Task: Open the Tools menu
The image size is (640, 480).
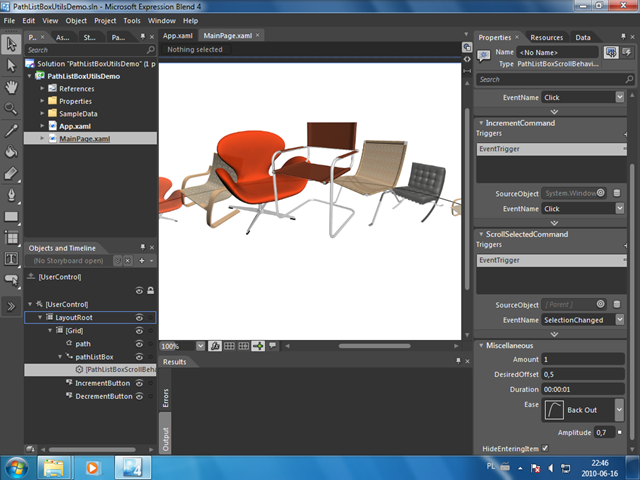Action: [x=132, y=20]
